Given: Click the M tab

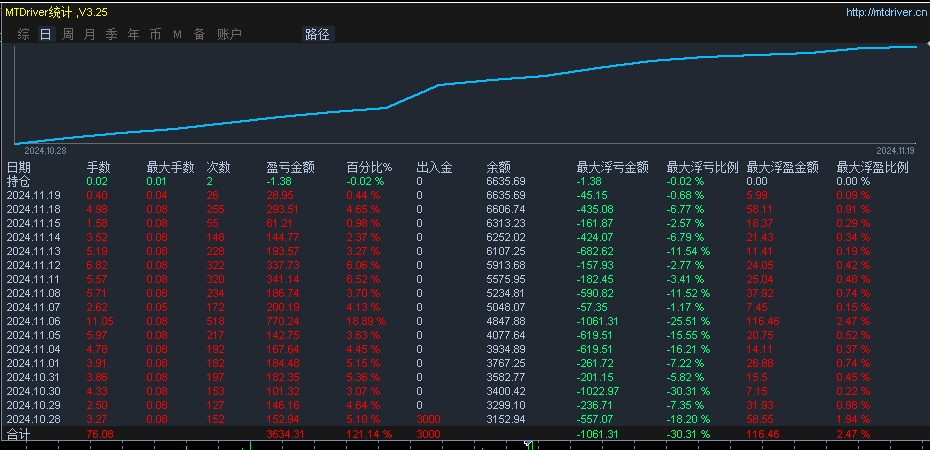Looking at the screenshot, I should (x=177, y=34).
